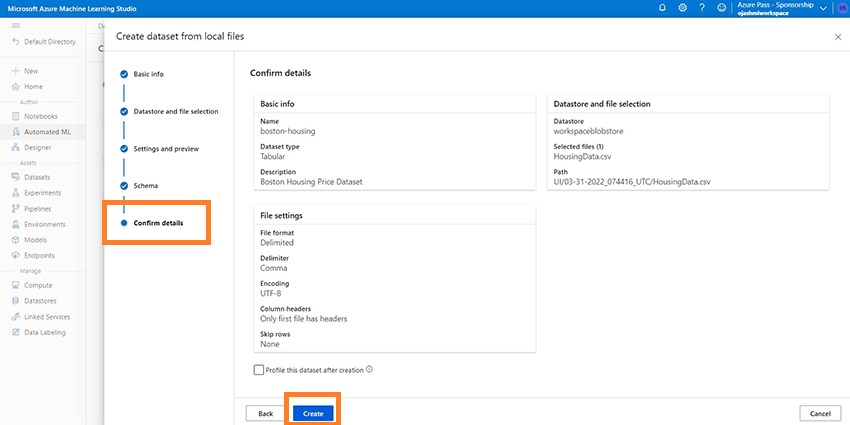Open the user account avatar
The image size is (850, 425).
[x=839, y=8]
